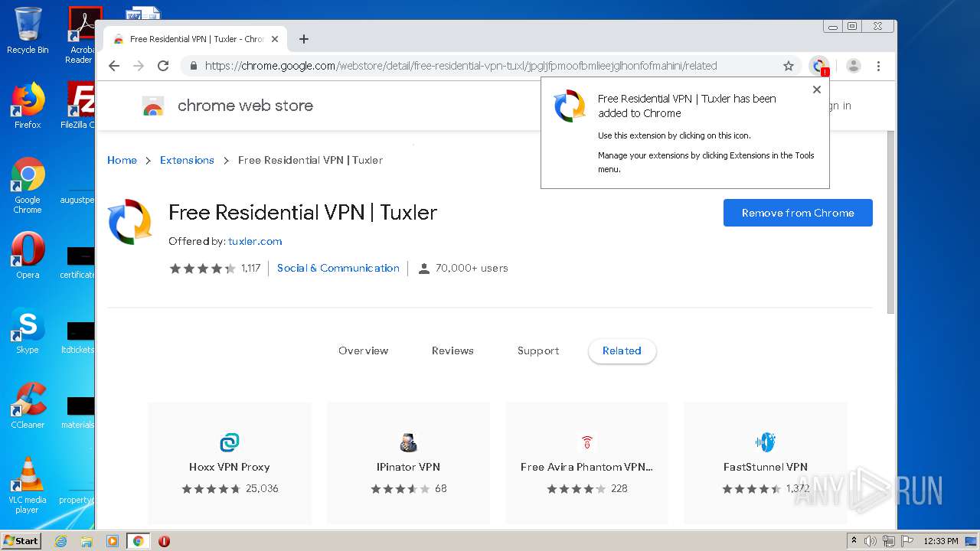Open the Free Avira Phantom VPN card
This screenshot has width=980, height=551.
click(x=586, y=463)
